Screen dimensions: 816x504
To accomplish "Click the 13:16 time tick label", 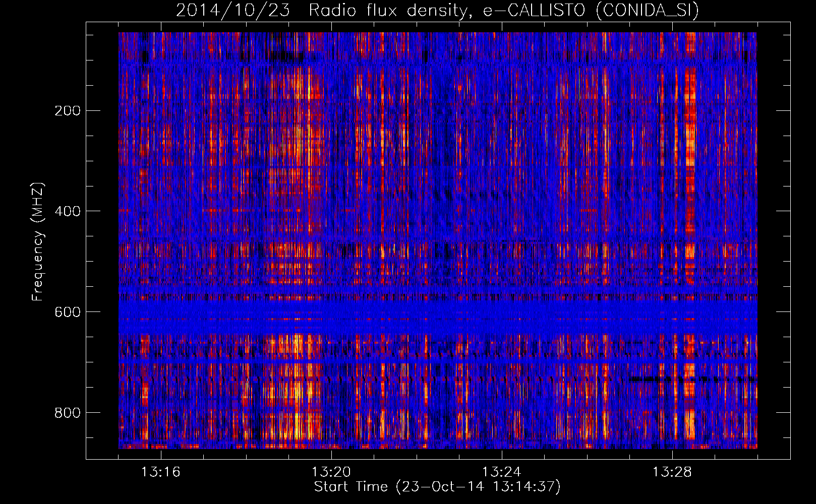I will pos(161,472).
